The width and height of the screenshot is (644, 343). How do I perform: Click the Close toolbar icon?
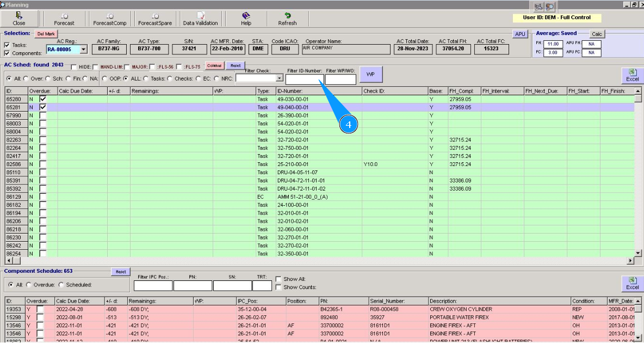(19, 19)
